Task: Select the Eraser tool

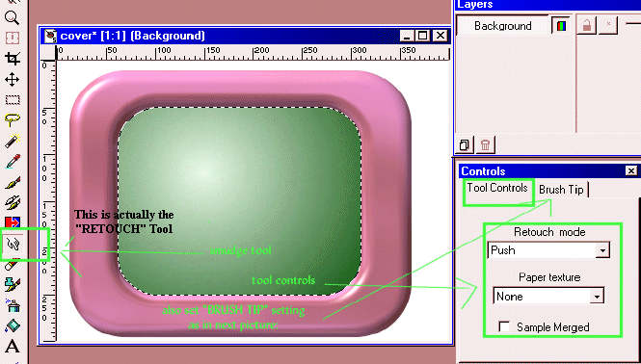Action: tap(13, 265)
